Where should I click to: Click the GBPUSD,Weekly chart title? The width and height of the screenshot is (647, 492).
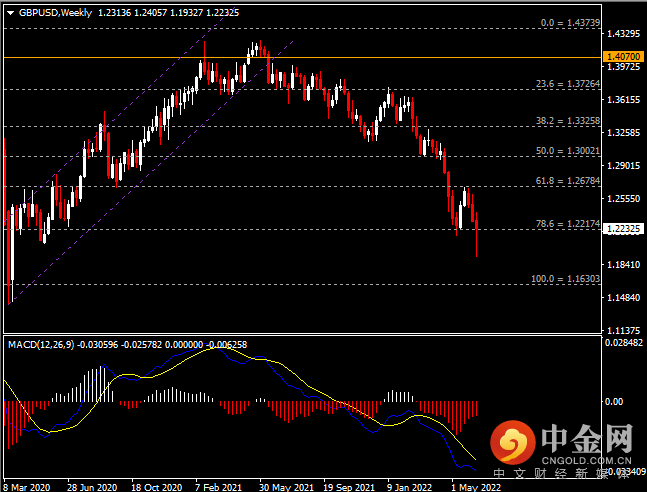[52, 13]
